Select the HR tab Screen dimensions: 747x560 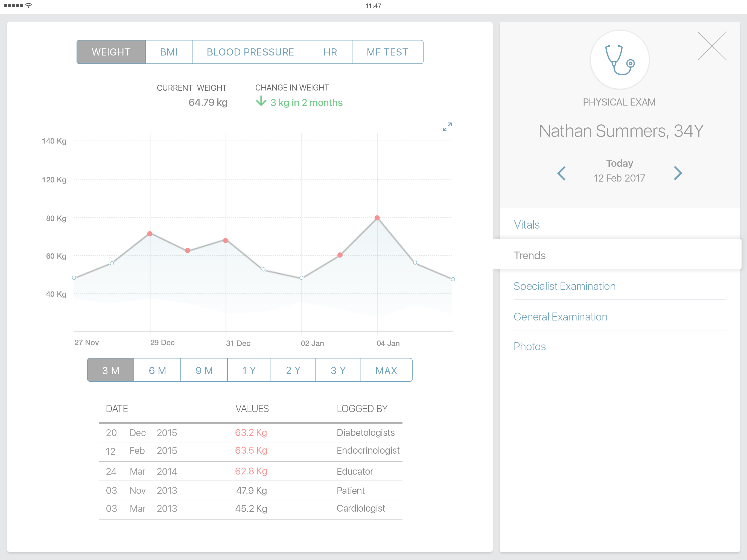point(330,52)
